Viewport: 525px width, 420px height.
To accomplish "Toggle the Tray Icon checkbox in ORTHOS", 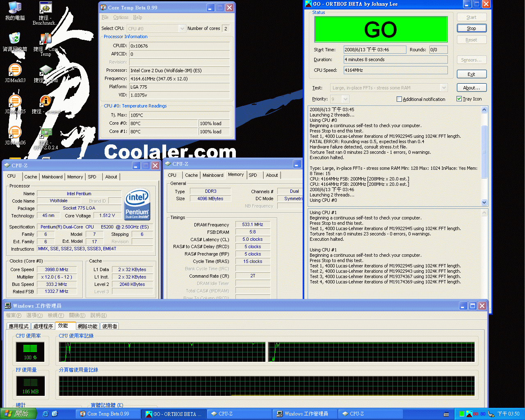I will 459,98.
